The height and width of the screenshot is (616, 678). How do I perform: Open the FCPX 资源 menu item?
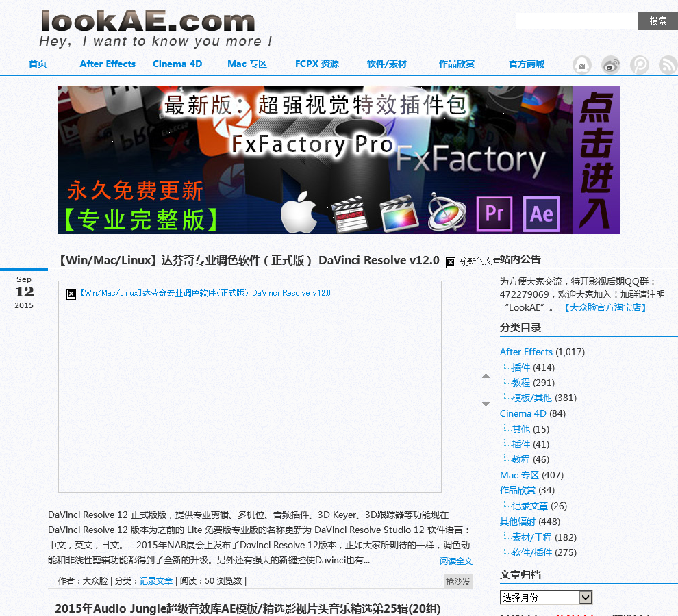click(317, 64)
